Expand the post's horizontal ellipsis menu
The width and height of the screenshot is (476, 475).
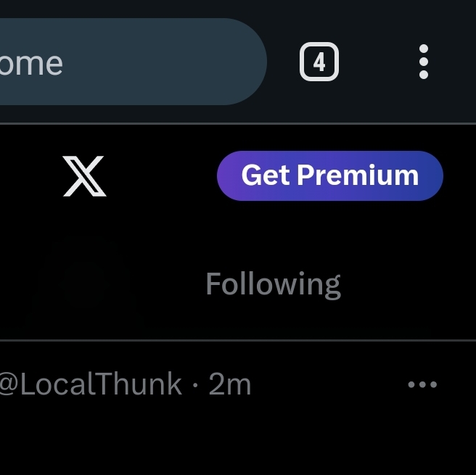point(422,384)
